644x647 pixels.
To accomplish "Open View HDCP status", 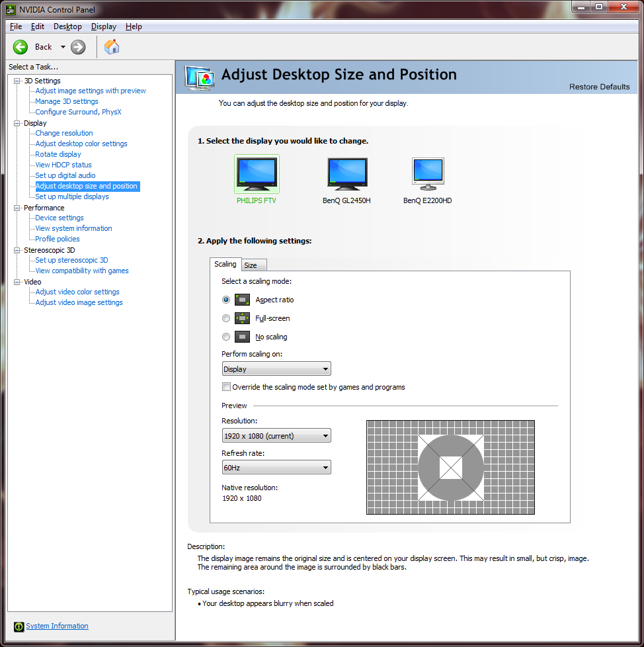I will (x=63, y=165).
